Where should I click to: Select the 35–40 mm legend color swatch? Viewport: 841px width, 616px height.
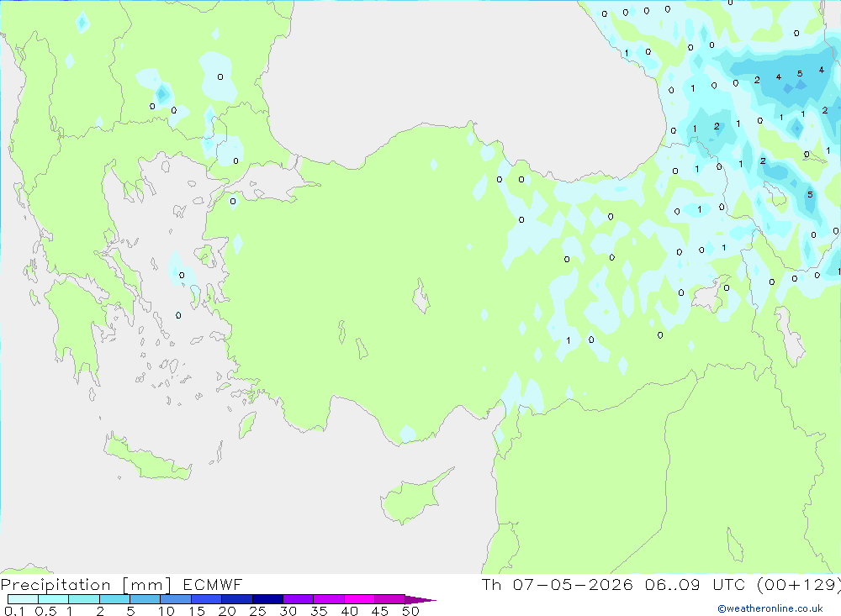(328, 599)
